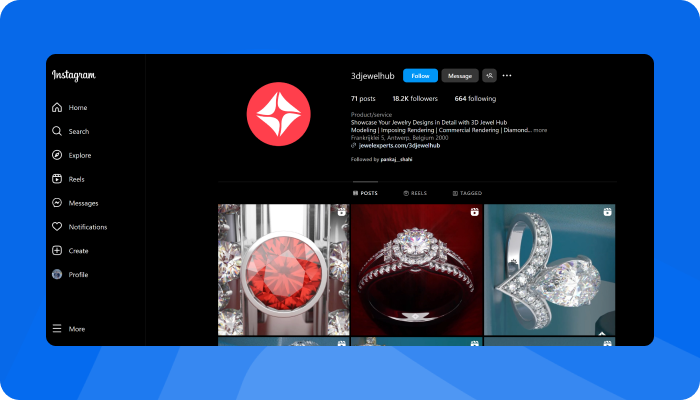Click 'Showcase Your Jewelry Designs' bio line

429,122
